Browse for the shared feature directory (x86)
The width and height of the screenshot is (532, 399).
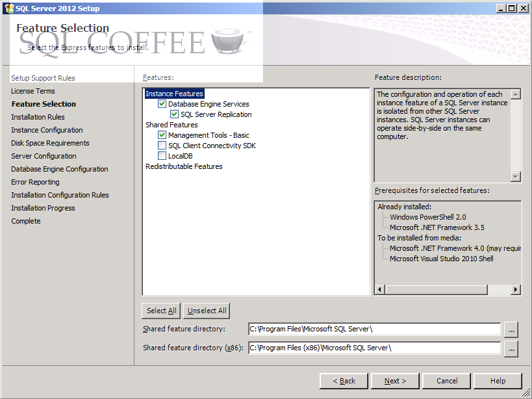click(x=511, y=349)
